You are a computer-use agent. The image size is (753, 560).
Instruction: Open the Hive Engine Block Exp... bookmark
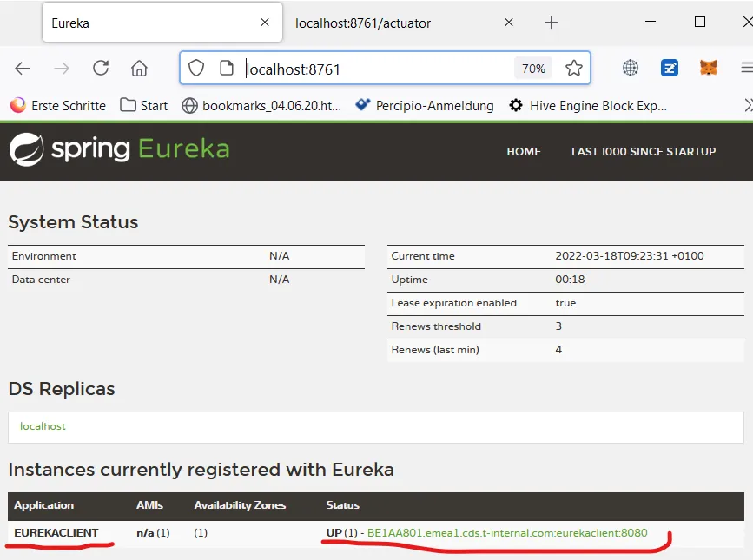pos(588,105)
